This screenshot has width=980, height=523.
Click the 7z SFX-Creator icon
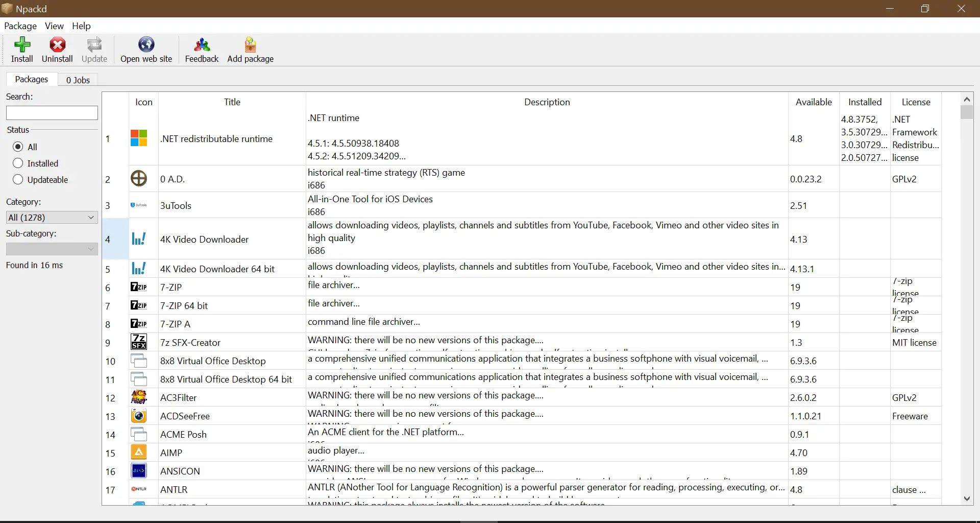[139, 342]
